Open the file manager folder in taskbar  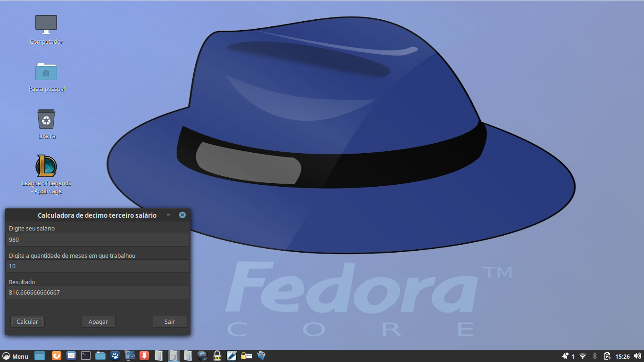[x=100, y=356]
